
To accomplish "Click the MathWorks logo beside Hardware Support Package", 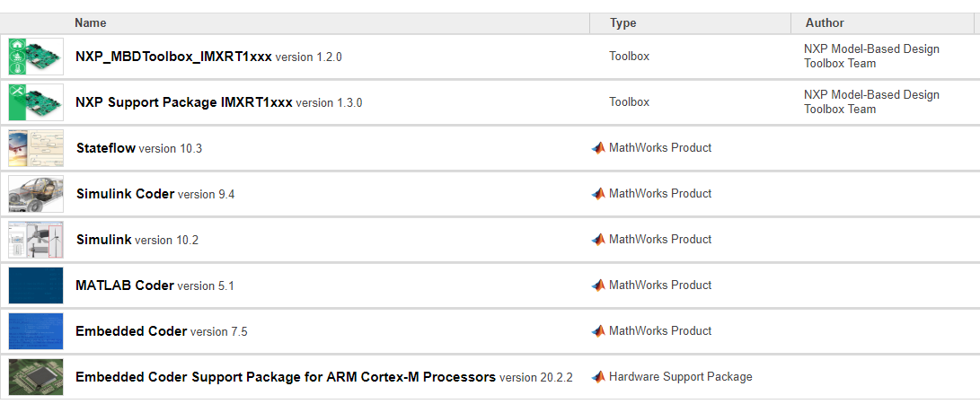I will tap(598, 377).
